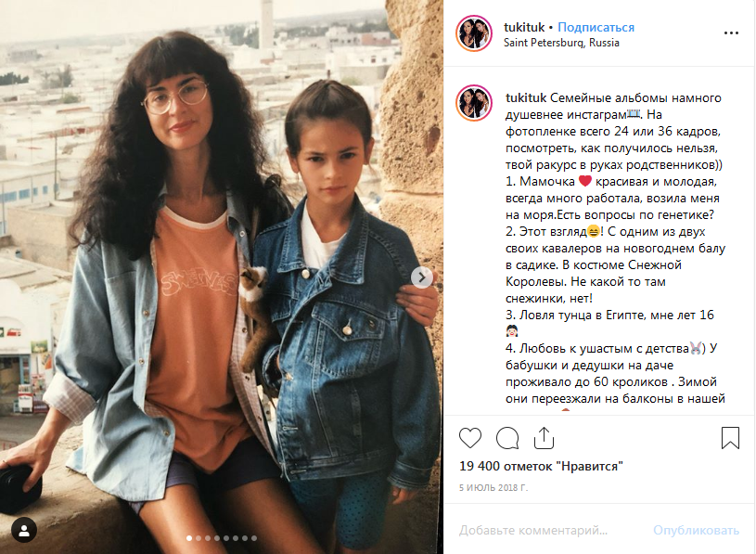
Task: Open post date 5 июль 2018
Action: [x=493, y=488]
